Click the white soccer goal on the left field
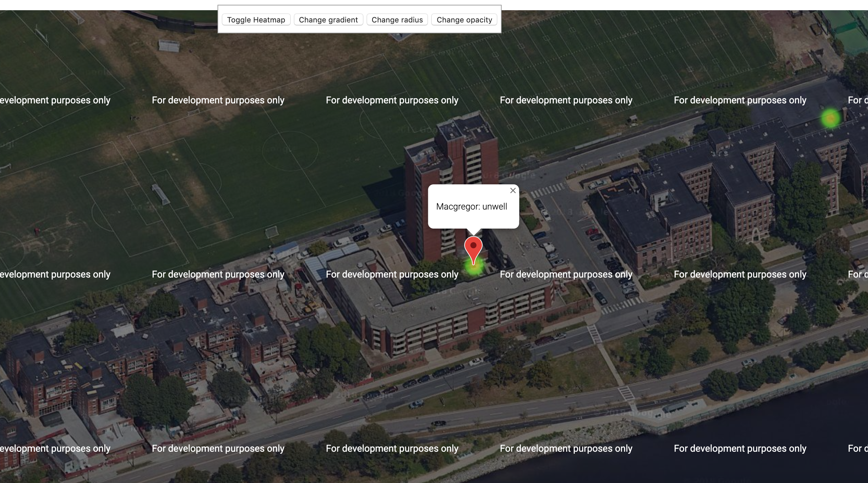Image resolution: width=868 pixels, height=483 pixels. 160,194
